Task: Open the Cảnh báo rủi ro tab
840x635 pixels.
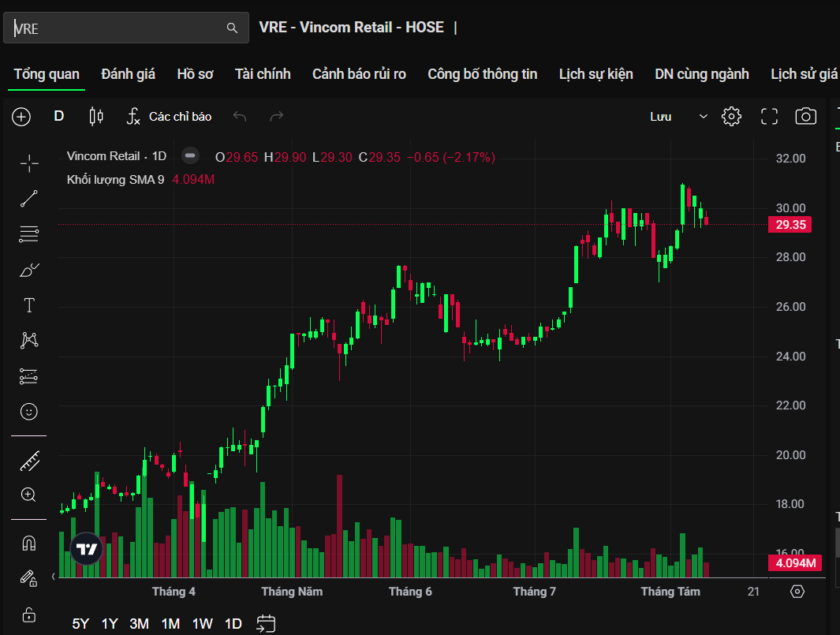Action: click(x=359, y=74)
